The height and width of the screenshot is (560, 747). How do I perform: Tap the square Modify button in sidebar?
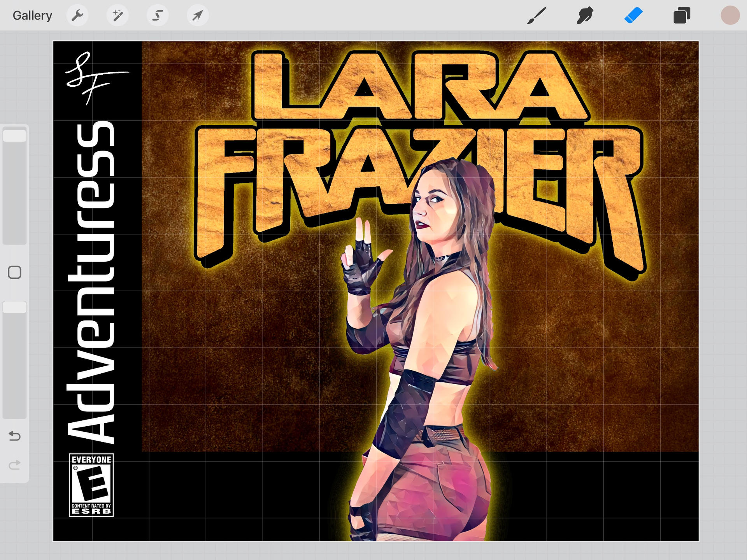[x=15, y=272]
